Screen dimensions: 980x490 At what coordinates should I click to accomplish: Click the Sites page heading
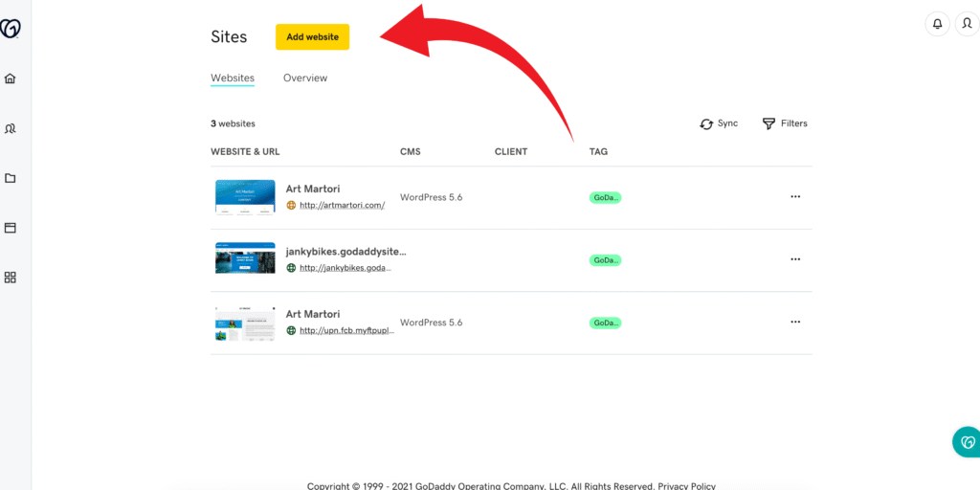(229, 37)
